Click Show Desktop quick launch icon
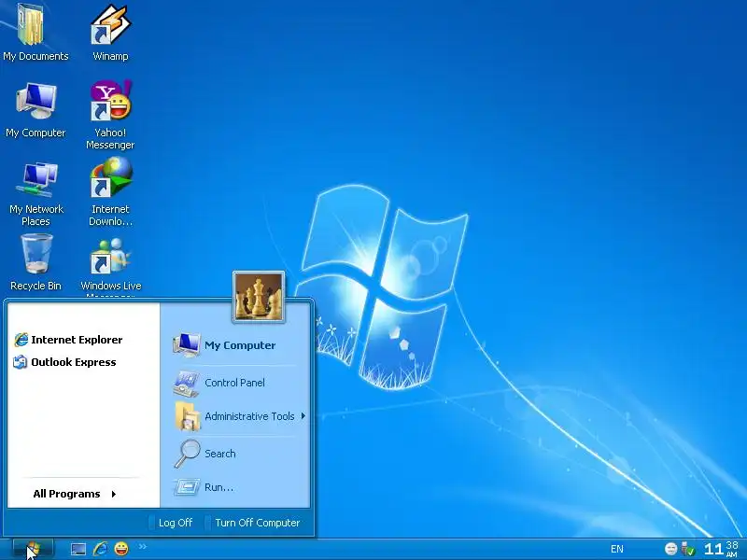This screenshot has height=560, width=747. [x=78, y=549]
